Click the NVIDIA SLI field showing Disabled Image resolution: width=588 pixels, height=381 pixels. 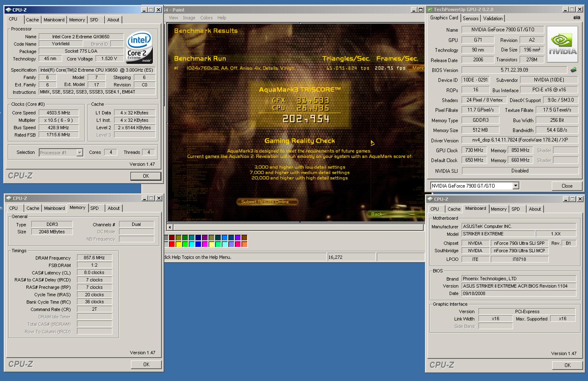520,171
